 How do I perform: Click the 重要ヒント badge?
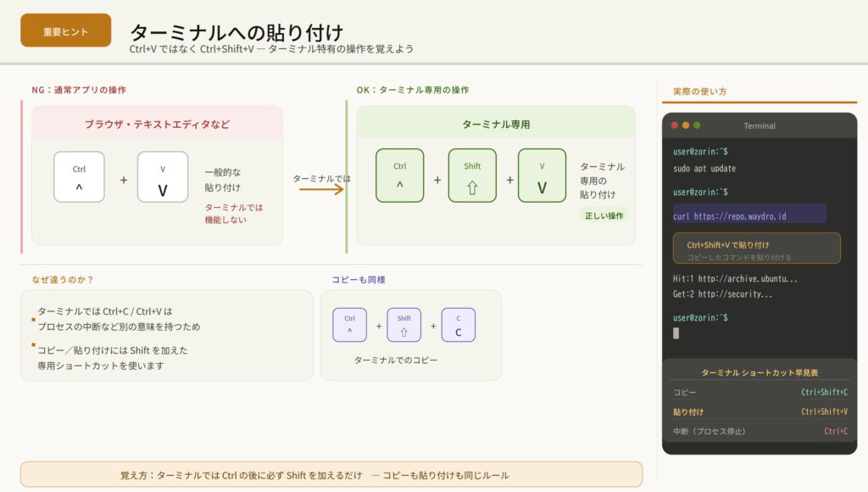tap(66, 31)
